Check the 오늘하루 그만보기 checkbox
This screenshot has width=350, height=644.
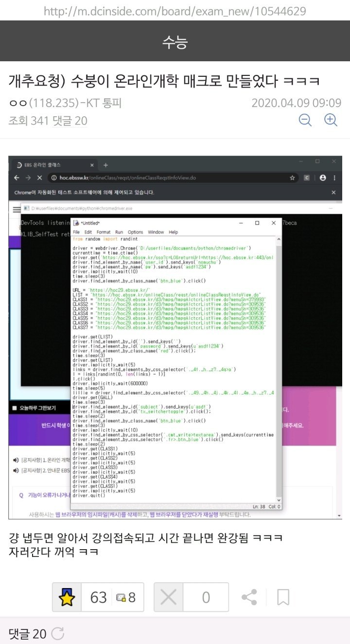(x=14, y=408)
